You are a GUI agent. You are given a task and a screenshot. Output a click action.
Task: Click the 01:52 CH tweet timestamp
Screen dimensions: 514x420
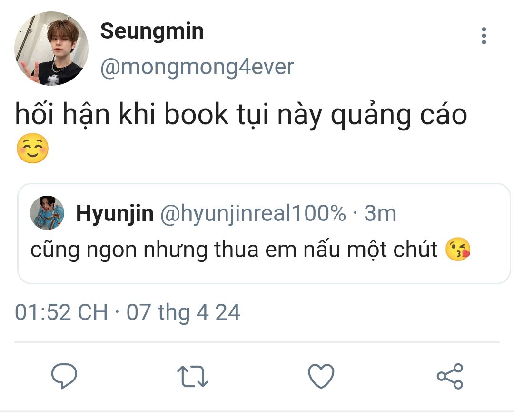[61, 312]
